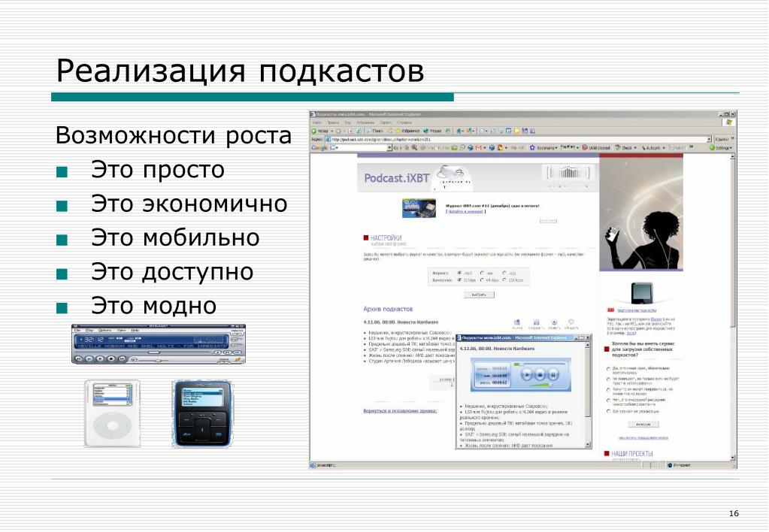
Task: Click the previous poll results link
Action: [643, 438]
